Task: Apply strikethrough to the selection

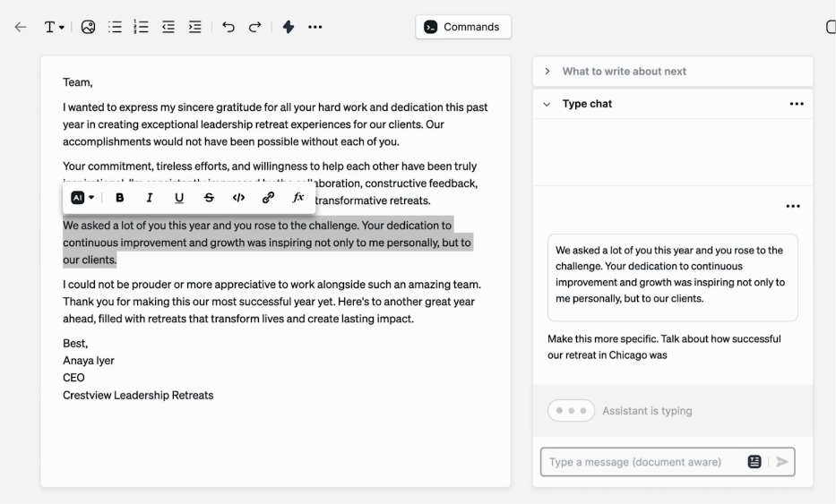Action: [209, 198]
